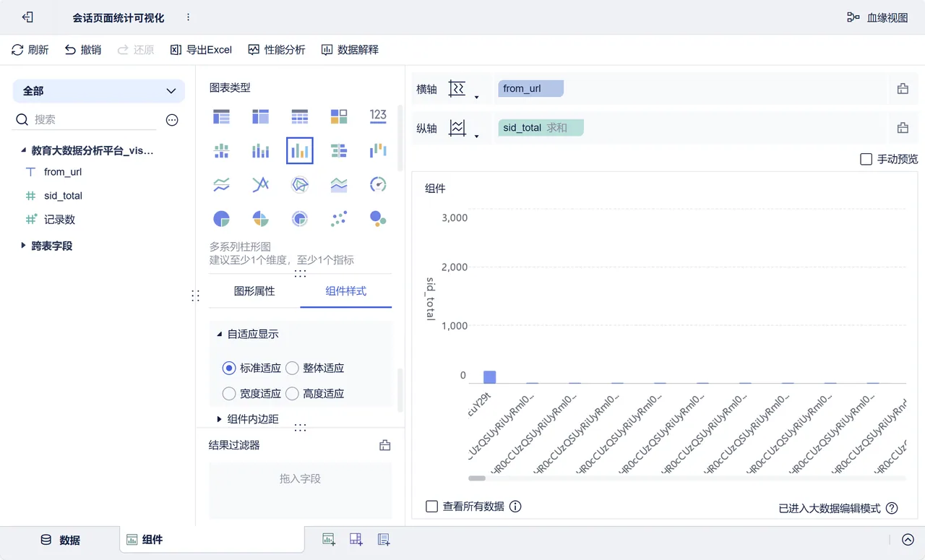
Task: Select the KPI indicator card (123) chart type
Action: [378, 116]
